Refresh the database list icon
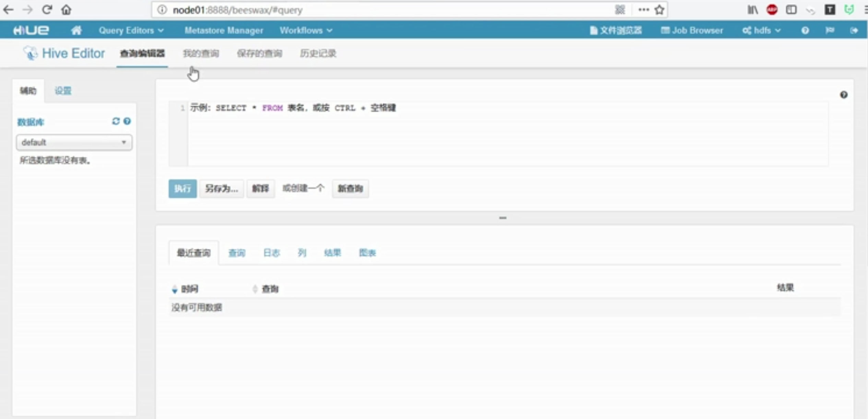 tap(116, 121)
